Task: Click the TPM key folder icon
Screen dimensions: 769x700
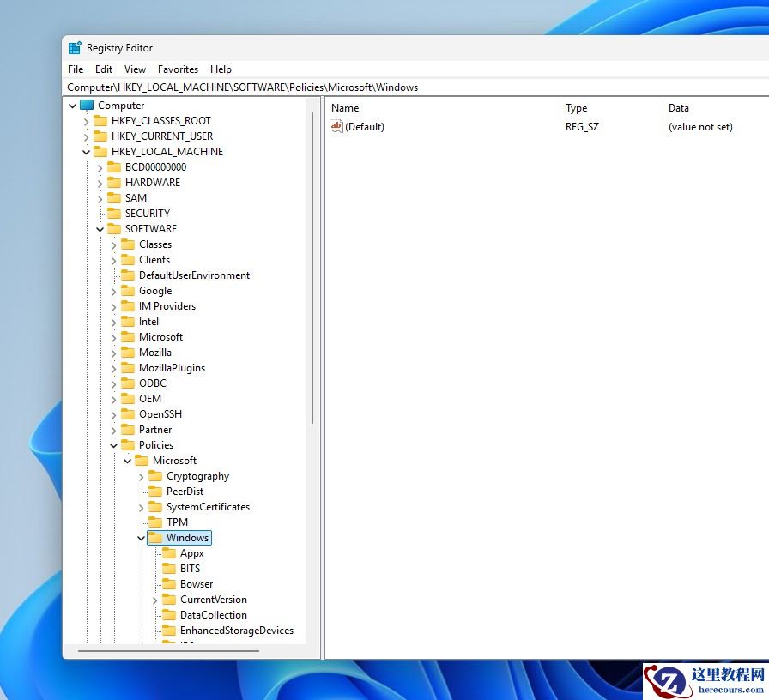Action: coord(156,522)
